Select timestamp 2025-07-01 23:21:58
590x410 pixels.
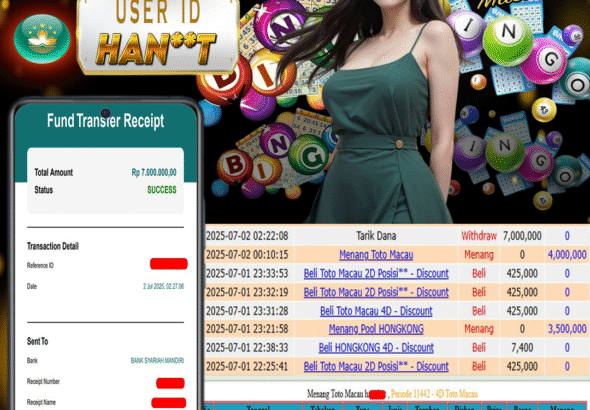247,329
